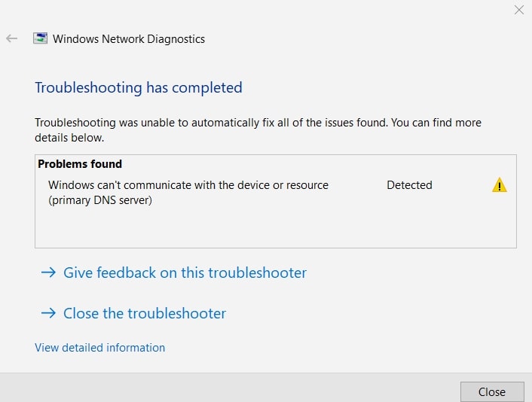
Task: Click the Windows Network Diagnostics title
Action: pyautogui.click(x=129, y=39)
